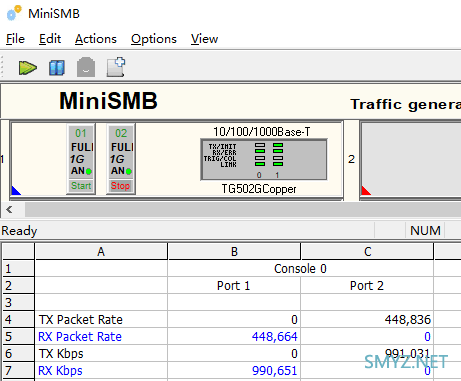This screenshot has width=461, height=381.
Task: Select column C header
Action: click(367, 251)
